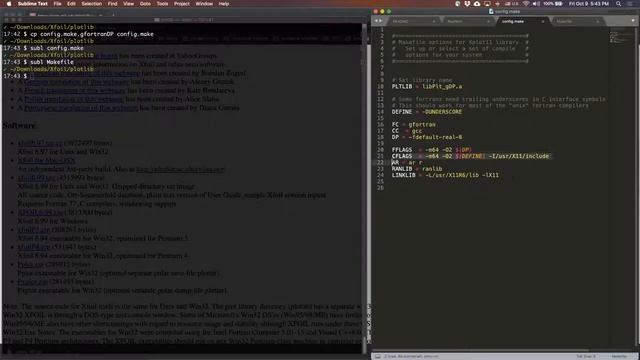Image resolution: width=640 pixels, height=360 pixels.
Task: Click the 'subl config.make' command in terminal
Action: [57, 48]
